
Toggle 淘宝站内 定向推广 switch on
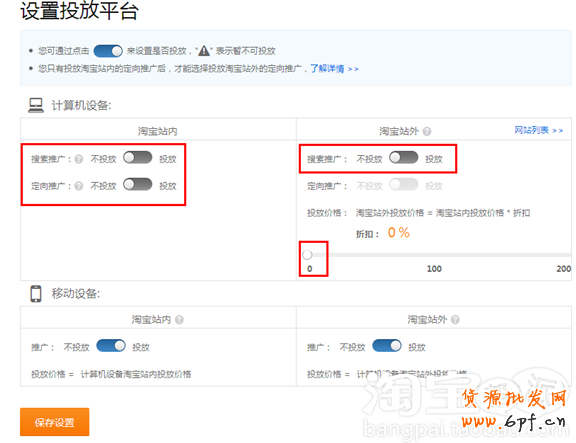(138, 184)
